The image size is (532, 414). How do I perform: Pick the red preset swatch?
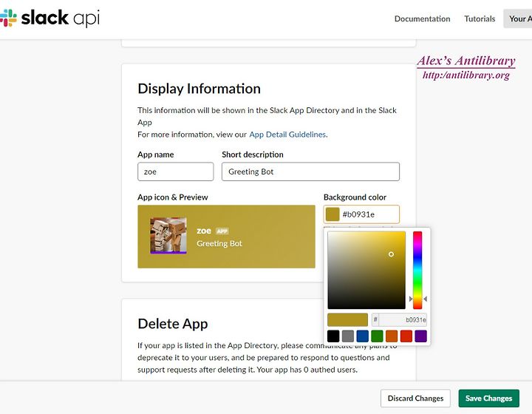[x=406, y=336]
